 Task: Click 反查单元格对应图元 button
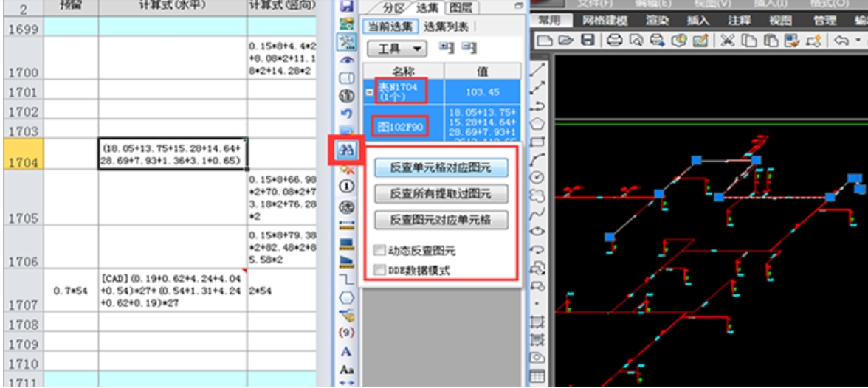pyautogui.click(x=441, y=167)
